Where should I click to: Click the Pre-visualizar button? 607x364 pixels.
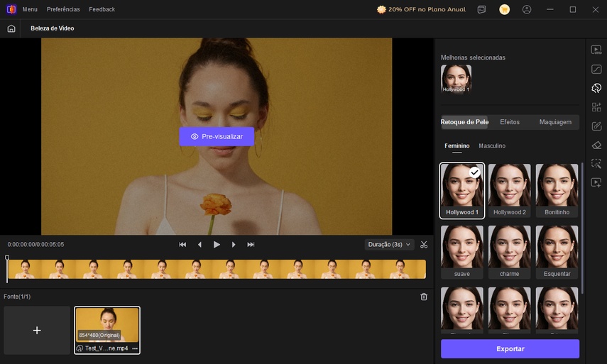point(217,136)
